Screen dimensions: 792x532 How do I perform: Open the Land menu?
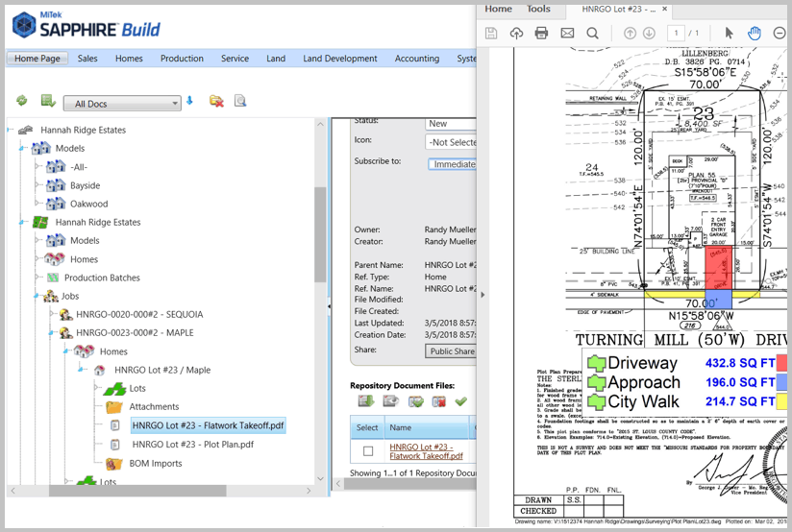276,59
